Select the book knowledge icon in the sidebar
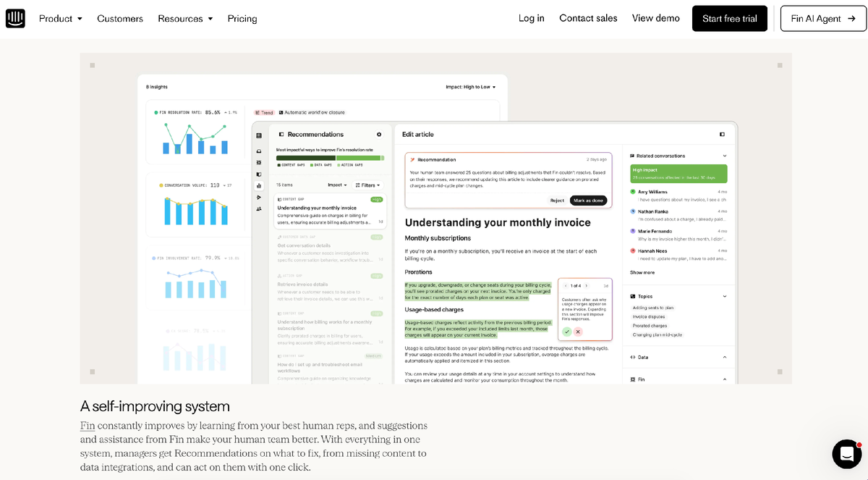Image resolution: width=868 pixels, height=480 pixels. coord(259,174)
